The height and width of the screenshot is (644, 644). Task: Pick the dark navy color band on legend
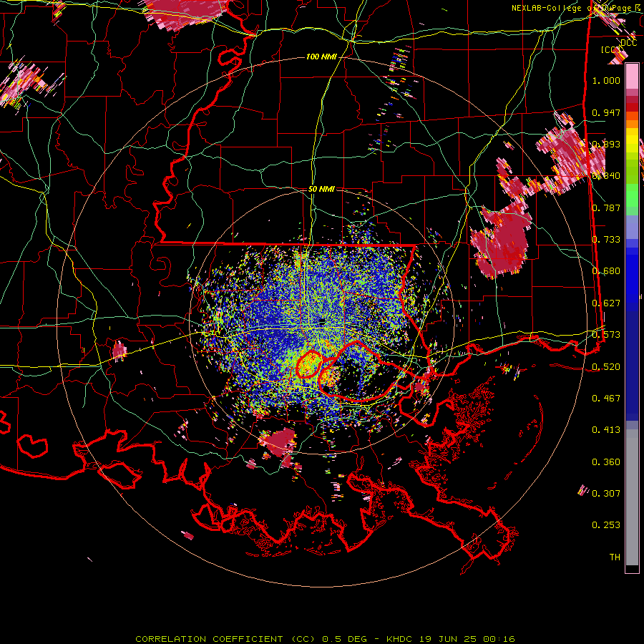click(632, 366)
